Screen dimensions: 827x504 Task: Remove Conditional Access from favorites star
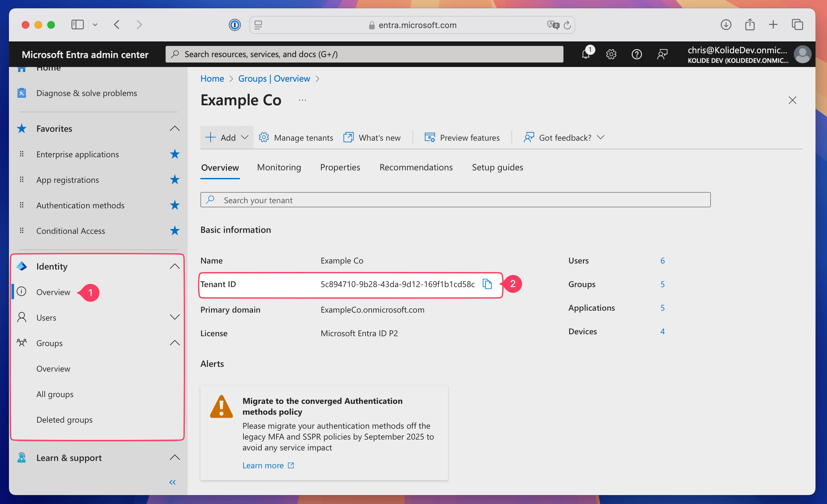tap(175, 231)
